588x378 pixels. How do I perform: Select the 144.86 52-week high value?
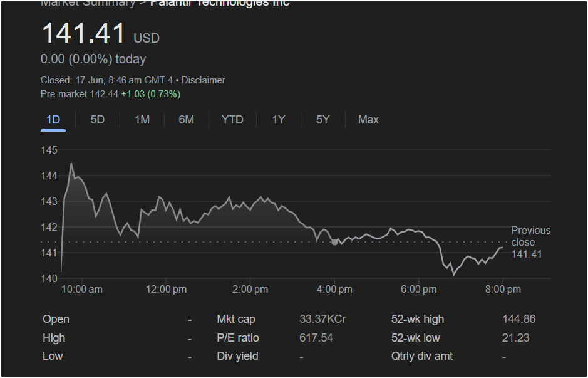pyautogui.click(x=518, y=320)
